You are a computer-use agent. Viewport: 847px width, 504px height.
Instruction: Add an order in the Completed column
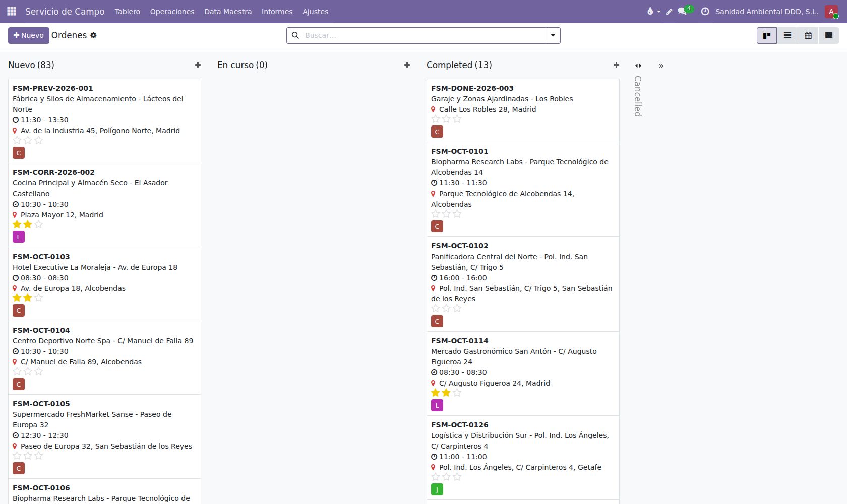coord(616,65)
